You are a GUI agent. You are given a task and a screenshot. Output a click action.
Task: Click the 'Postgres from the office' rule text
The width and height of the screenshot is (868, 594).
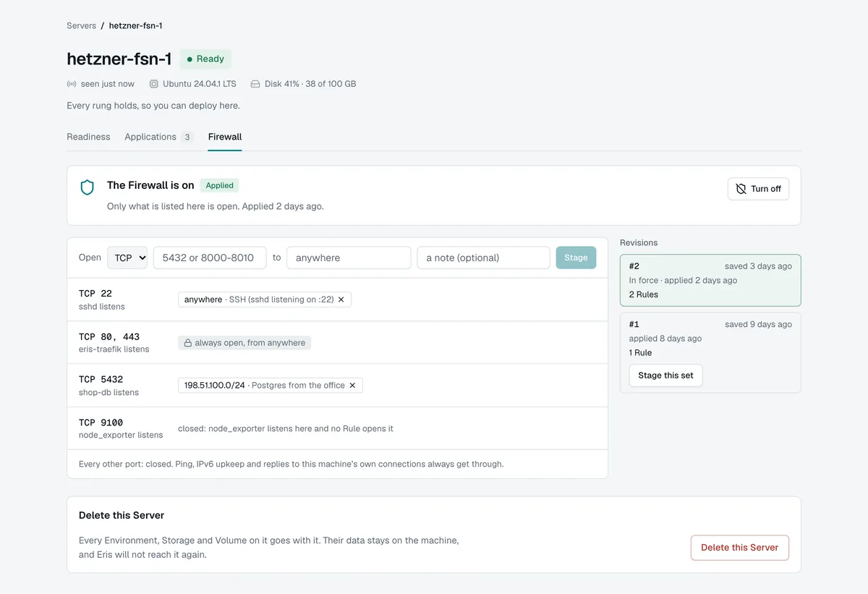click(299, 386)
